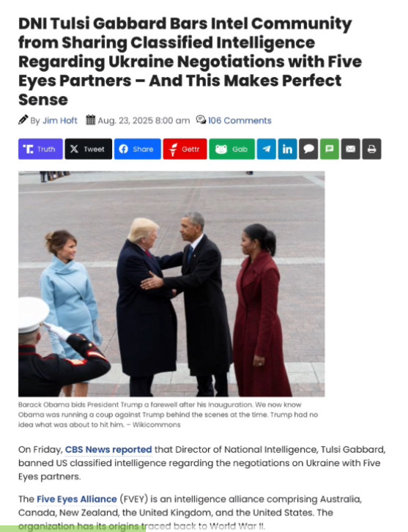Open the 106 Comments link
Image resolution: width=408 pixels, height=532 pixels.
240,120
